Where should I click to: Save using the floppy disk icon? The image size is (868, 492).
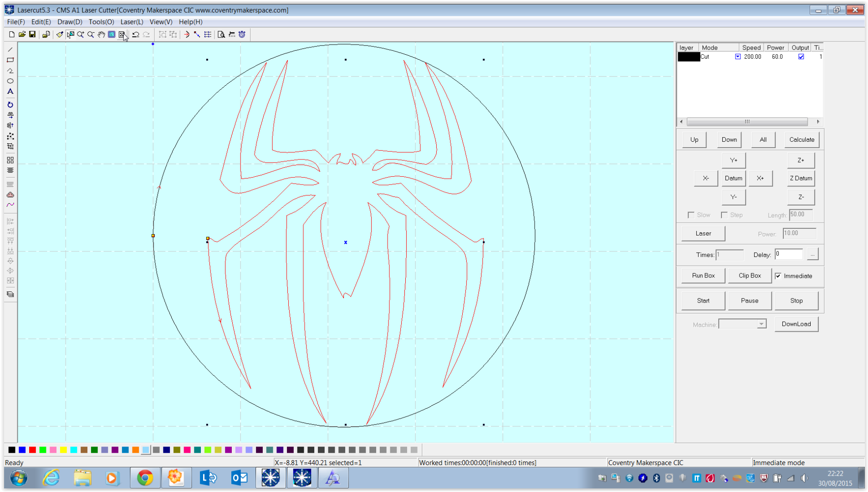[x=32, y=35]
